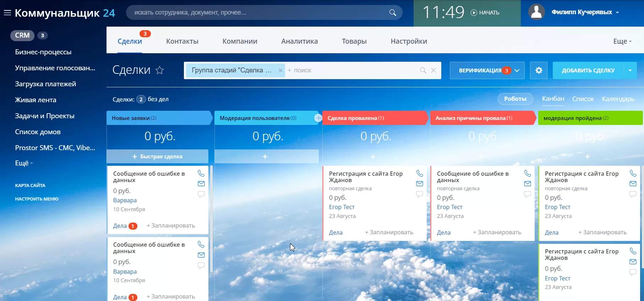Open the Контакты tab

click(x=182, y=41)
